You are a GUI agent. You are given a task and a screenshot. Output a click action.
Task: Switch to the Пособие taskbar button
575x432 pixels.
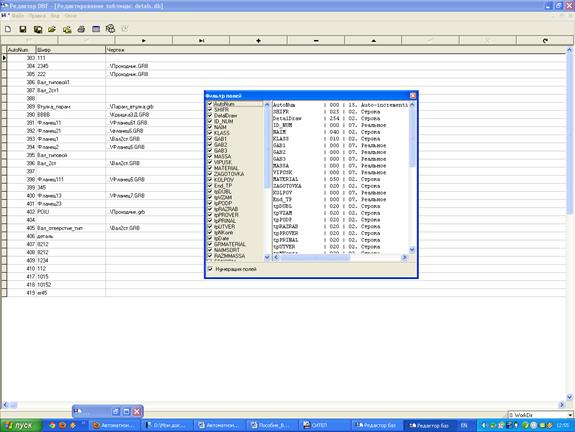click(272, 425)
